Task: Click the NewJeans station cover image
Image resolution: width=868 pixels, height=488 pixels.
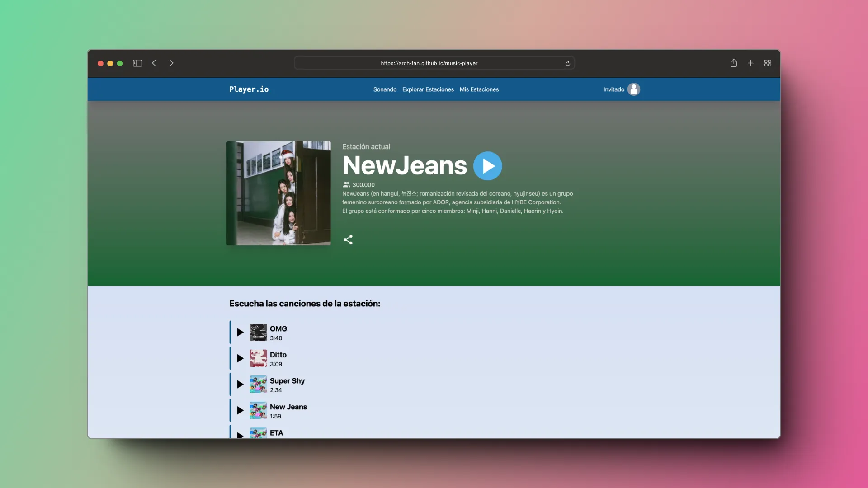Action: 278,193
